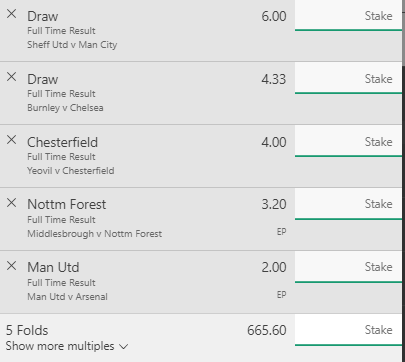Activate the stake field for Man Utd

tap(348, 267)
